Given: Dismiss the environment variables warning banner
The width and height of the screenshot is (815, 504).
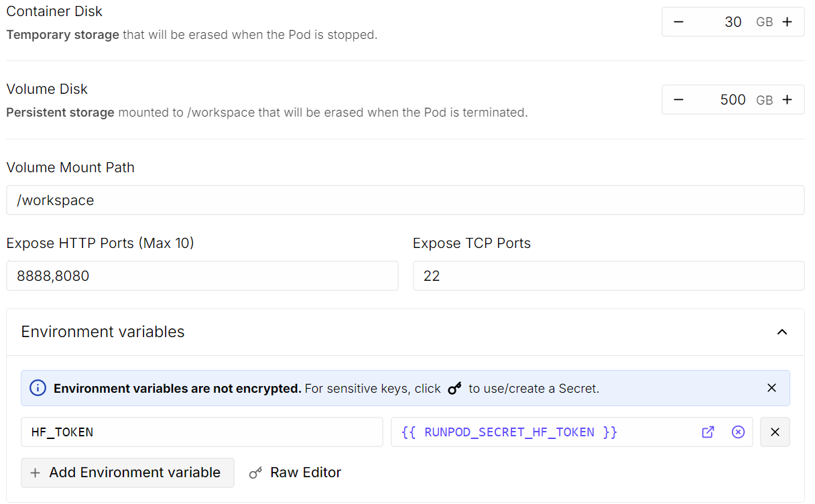Looking at the screenshot, I should click(x=771, y=388).
